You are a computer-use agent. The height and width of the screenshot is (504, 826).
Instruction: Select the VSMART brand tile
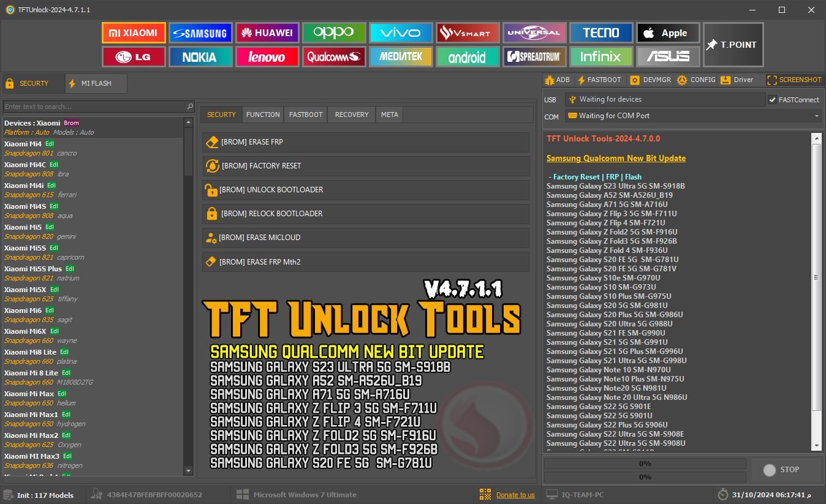(x=468, y=32)
